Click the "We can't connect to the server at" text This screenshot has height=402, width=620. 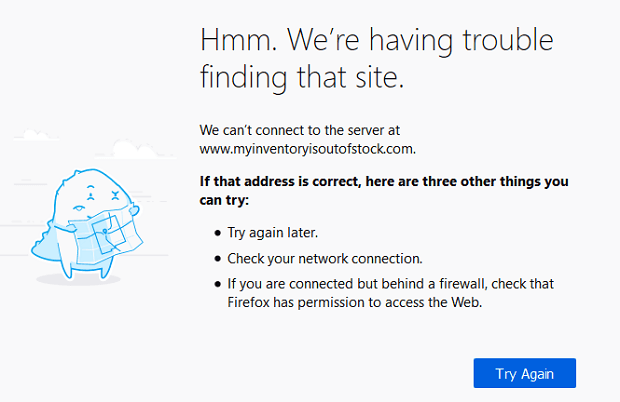300,130
